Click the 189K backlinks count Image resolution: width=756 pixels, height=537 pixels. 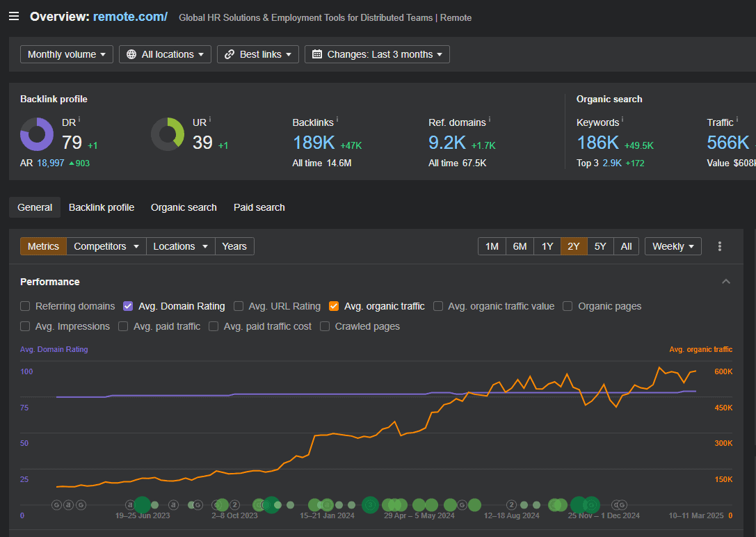pyautogui.click(x=314, y=143)
